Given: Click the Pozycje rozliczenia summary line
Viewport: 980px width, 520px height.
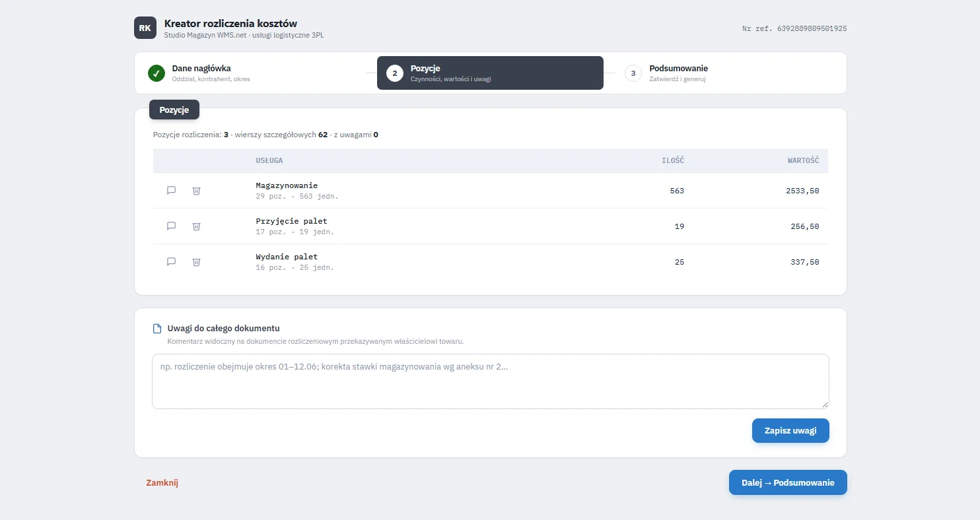Looking at the screenshot, I should [x=265, y=135].
